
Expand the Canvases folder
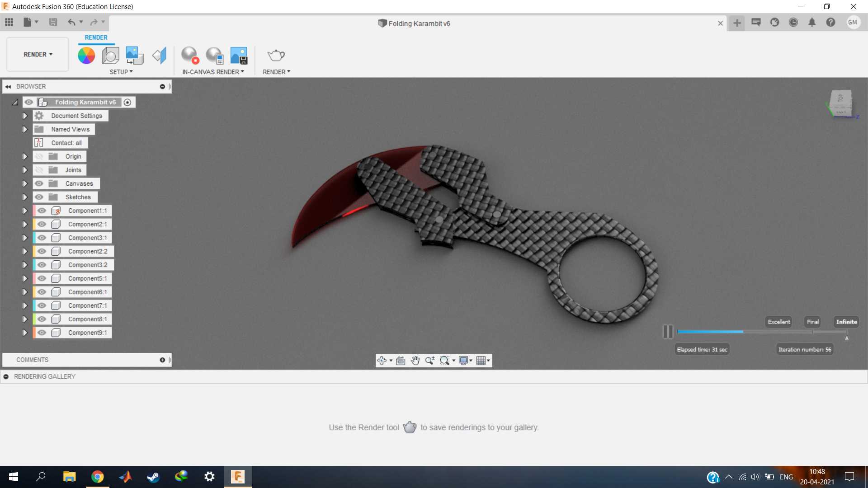[25, 183]
